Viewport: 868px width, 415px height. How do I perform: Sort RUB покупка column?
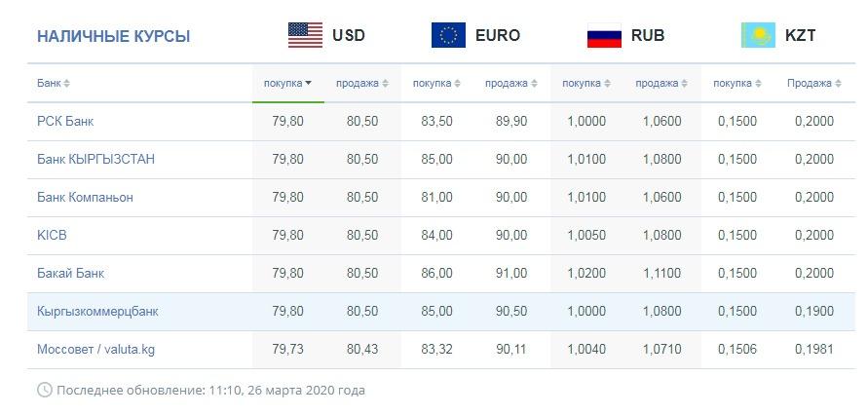pyautogui.click(x=607, y=84)
